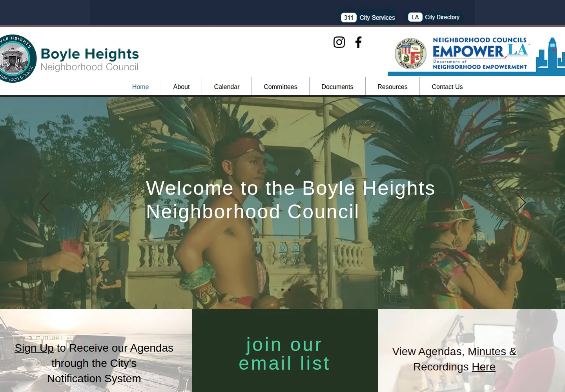Open the Contact Us menu item
The image size is (565, 392).
pyautogui.click(x=447, y=87)
